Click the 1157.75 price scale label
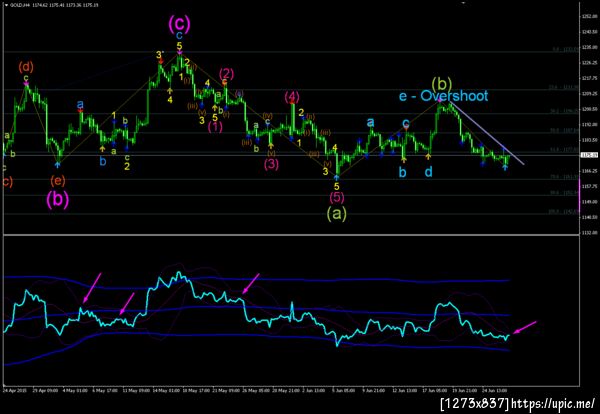 [x=590, y=186]
